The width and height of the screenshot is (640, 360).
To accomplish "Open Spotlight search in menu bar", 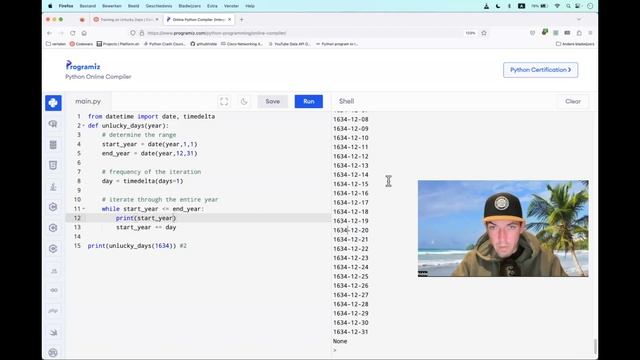I will click(x=568, y=6).
